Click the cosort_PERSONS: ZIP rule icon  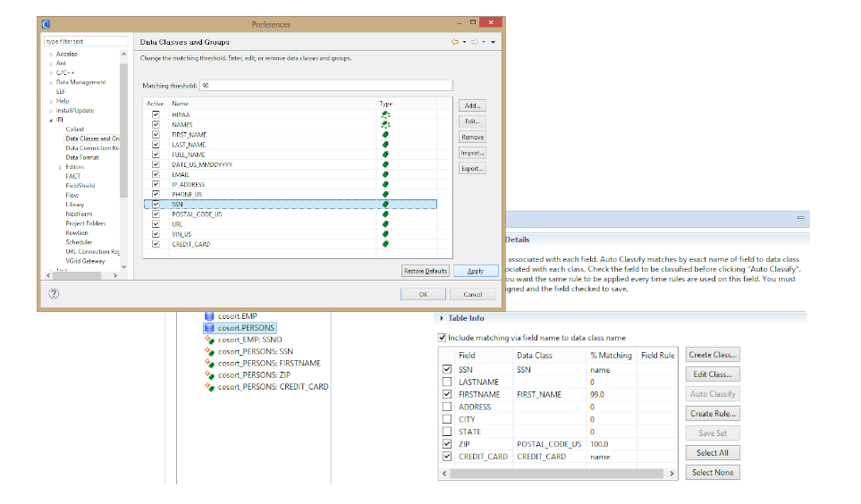tap(209, 375)
